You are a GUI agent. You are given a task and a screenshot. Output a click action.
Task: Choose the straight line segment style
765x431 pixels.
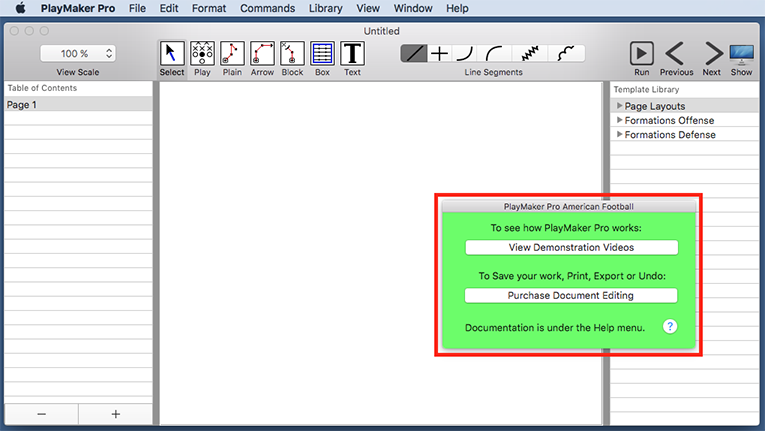click(415, 54)
